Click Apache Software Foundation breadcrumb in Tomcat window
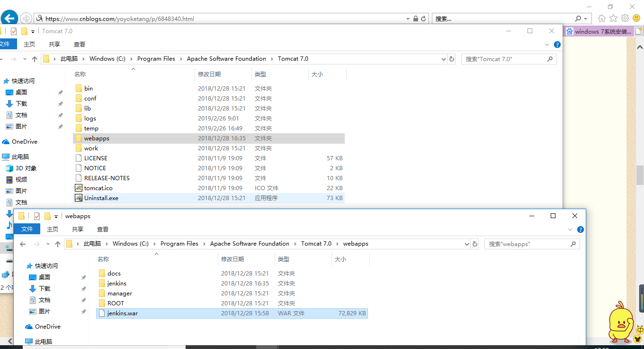The image size is (644, 349). click(226, 59)
